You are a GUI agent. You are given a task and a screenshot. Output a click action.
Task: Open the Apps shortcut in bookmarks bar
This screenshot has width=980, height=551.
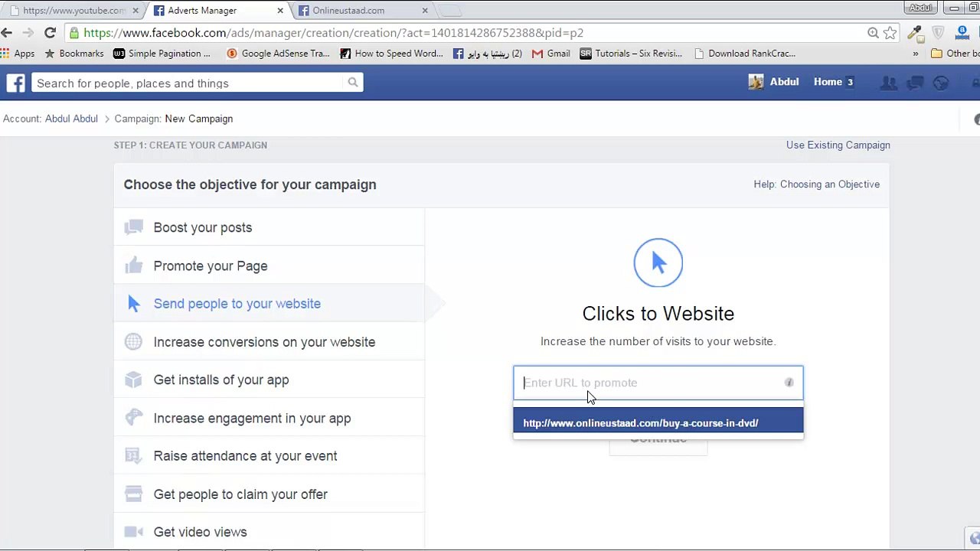coord(18,54)
